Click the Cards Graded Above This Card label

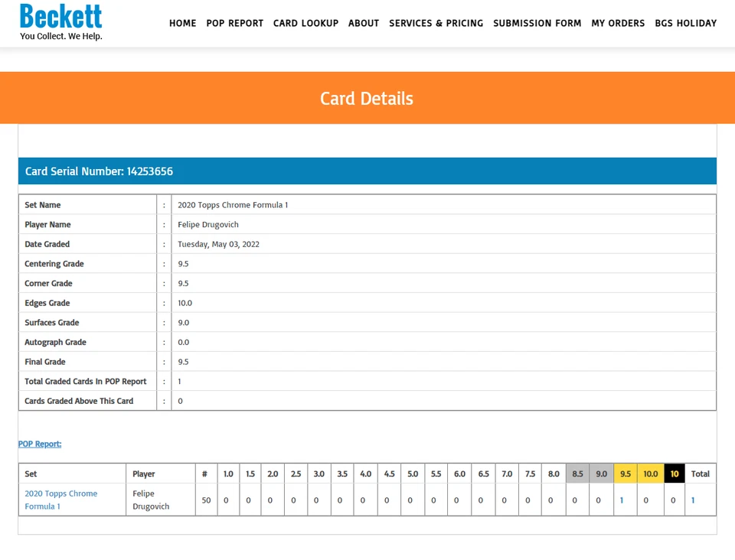tap(79, 401)
